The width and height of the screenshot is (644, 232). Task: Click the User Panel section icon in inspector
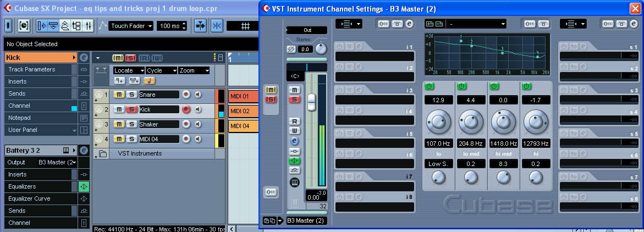[84, 130]
